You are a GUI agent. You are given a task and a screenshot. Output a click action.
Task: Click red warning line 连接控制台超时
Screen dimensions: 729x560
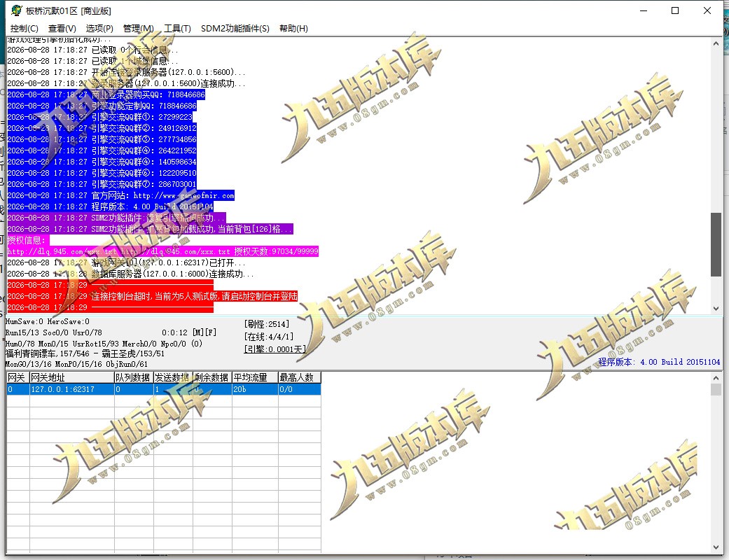click(153, 296)
